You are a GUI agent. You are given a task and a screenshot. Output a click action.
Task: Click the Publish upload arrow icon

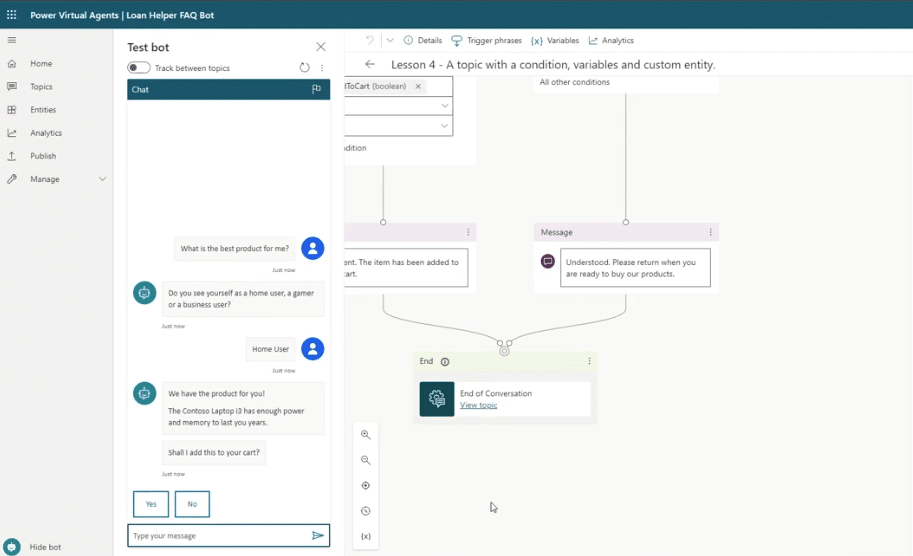coord(12,156)
